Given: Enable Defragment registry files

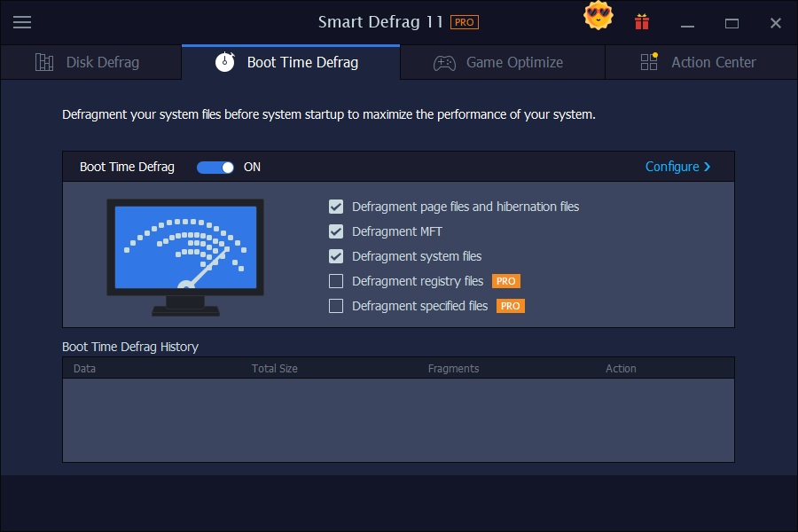Looking at the screenshot, I should click(x=336, y=281).
